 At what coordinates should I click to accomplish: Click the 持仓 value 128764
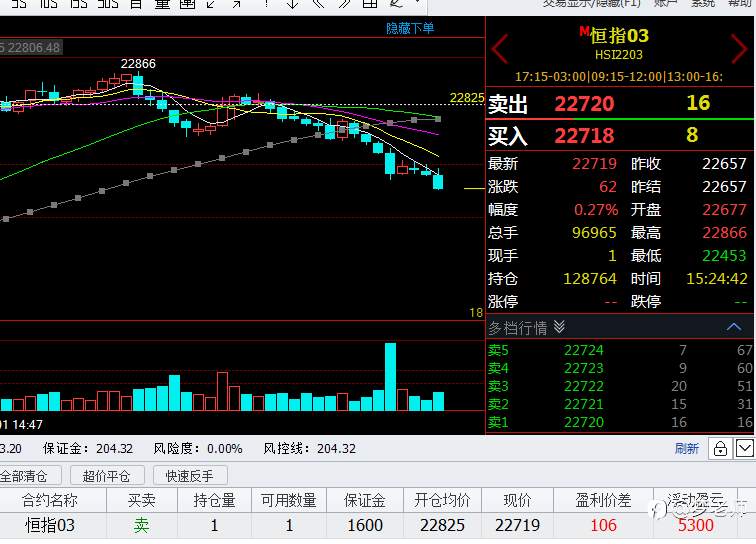click(590, 279)
